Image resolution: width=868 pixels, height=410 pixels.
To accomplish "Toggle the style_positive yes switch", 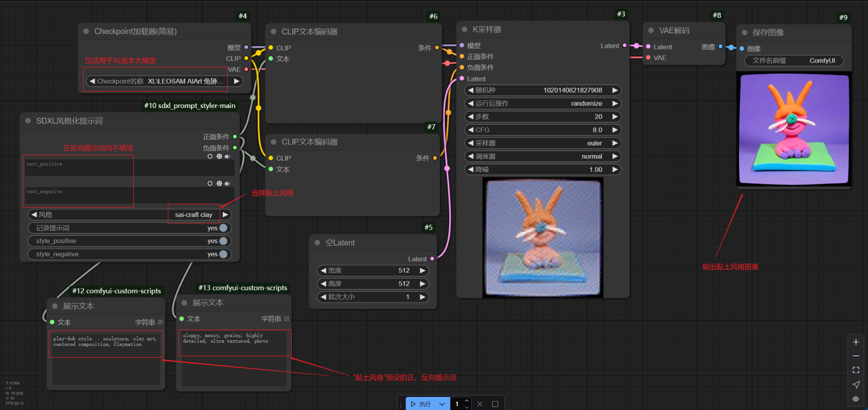I will click(x=223, y=241).
